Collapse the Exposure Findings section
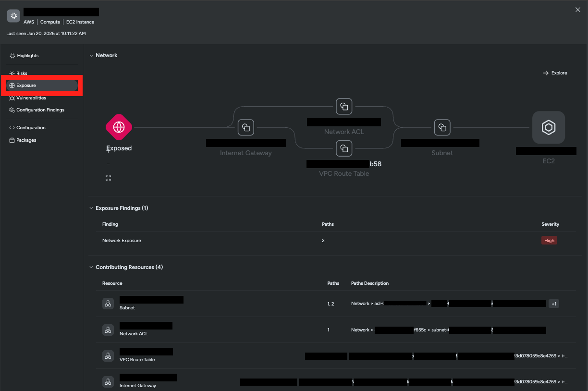 pyautogui.click(x=91, y=208)
